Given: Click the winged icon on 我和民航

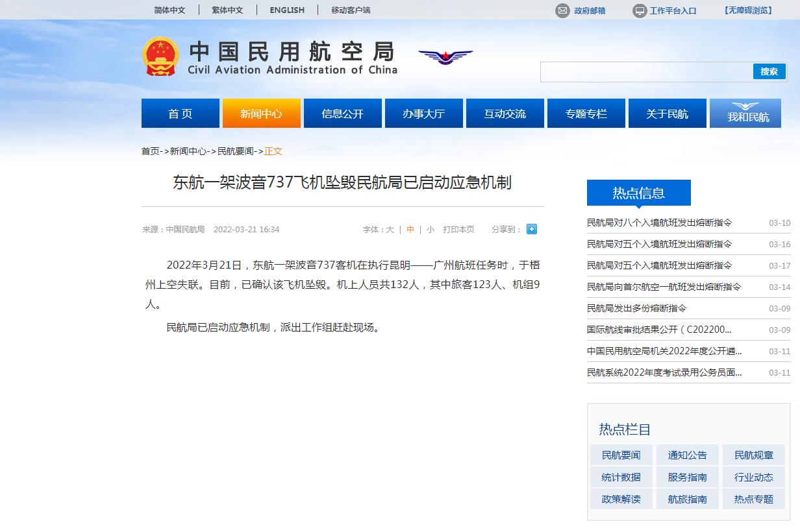Looking at the screenshot, I should click(745, 106).
